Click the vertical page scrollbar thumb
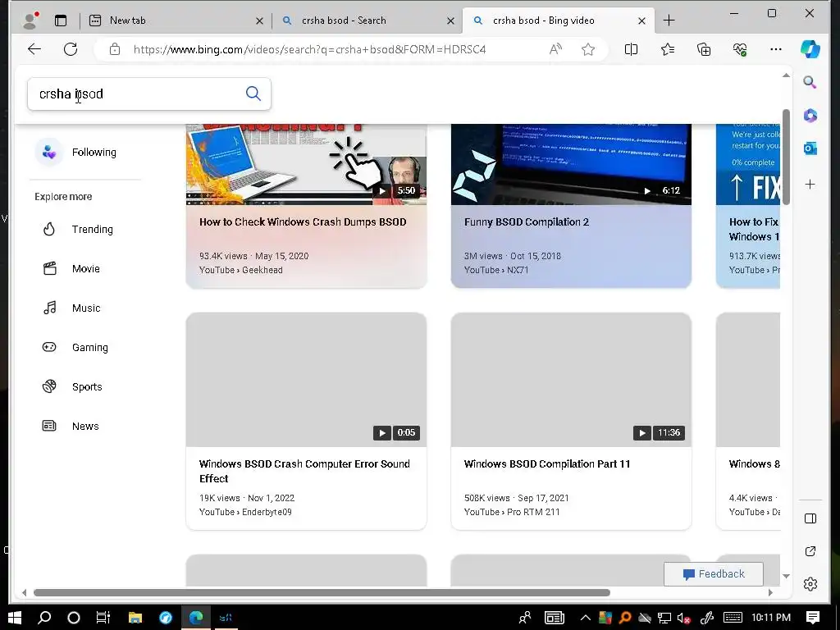 tap(786, 157)
